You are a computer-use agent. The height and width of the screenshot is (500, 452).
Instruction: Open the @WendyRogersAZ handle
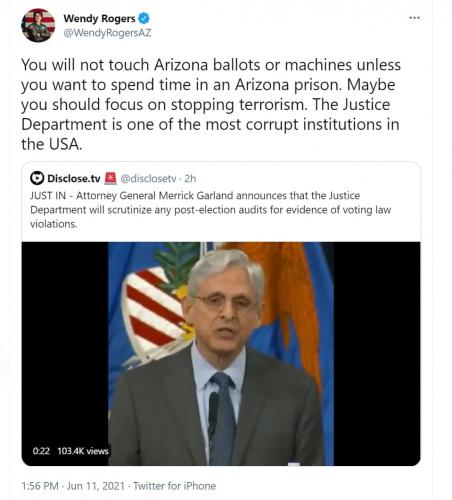(x=107, y=33)
